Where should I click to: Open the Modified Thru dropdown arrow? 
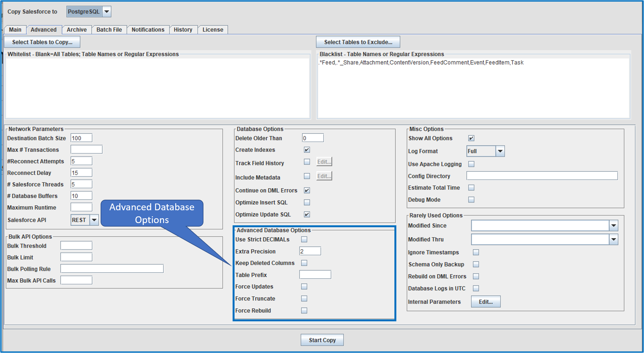click(614, 239)
